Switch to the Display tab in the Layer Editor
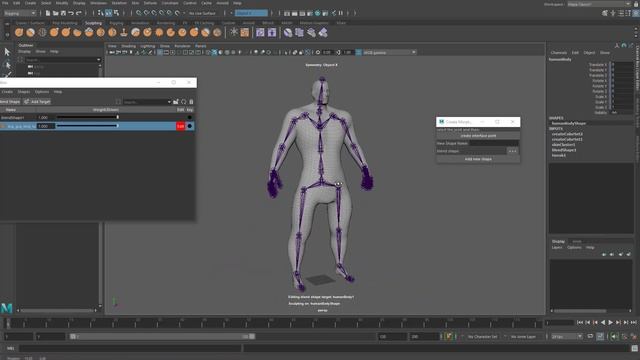640x360 pixels. click(558, 241)
